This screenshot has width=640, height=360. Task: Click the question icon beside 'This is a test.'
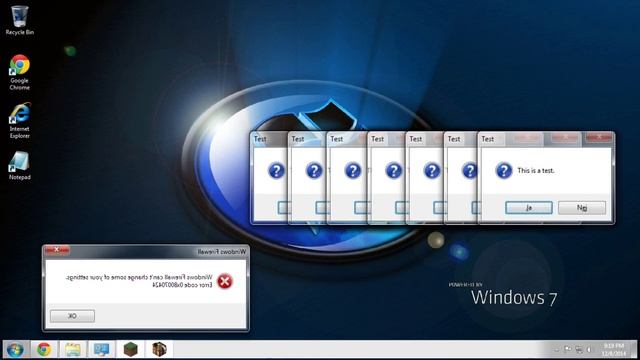click(504, 170)
